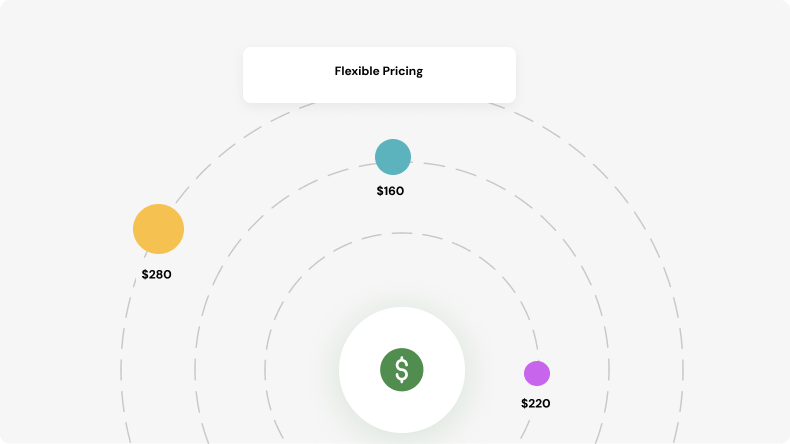790x444 pixels.
Task: Click the $160 price label
Action: [x=390, y=191]
